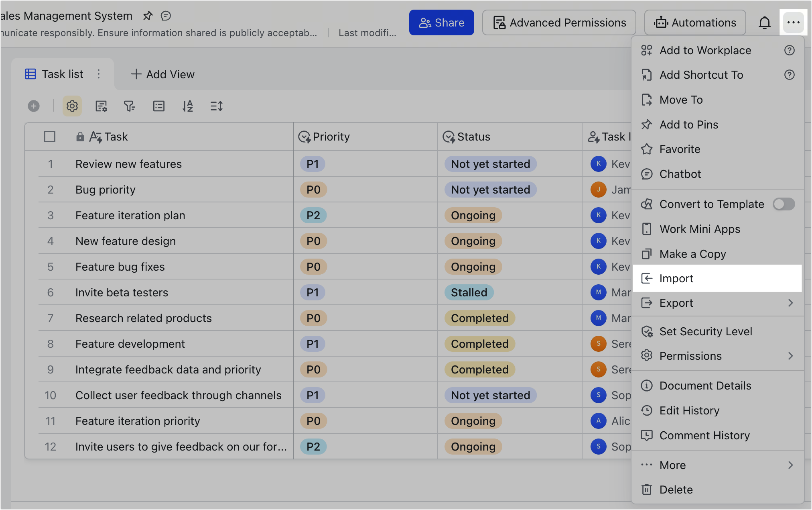The width and height of the screenshot is (812, 510).
Task: Click the Stalled status tag
Action: pos(469,292)
